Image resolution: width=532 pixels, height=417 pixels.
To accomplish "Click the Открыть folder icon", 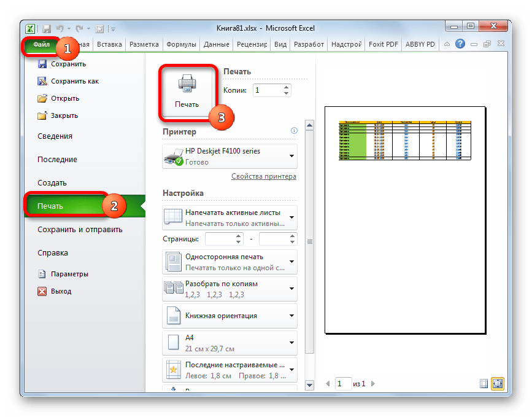I will 42,98.
